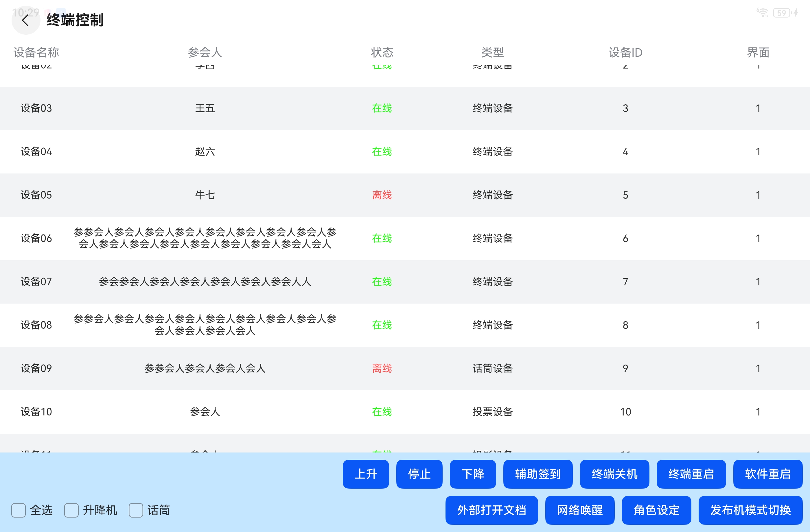Click 终端重启 to restart terminals
Screen dimensions: 810x532
pyautogui.click(x=691, y=474)
